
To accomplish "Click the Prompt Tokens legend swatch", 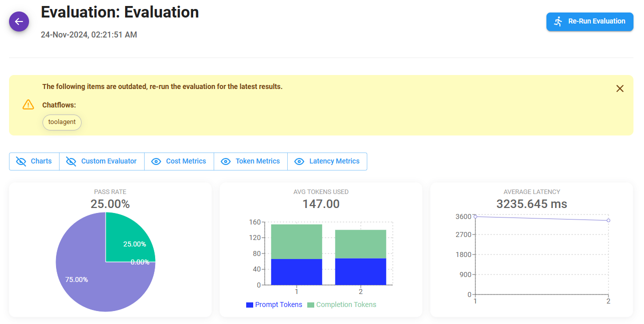I will point(249,305).
